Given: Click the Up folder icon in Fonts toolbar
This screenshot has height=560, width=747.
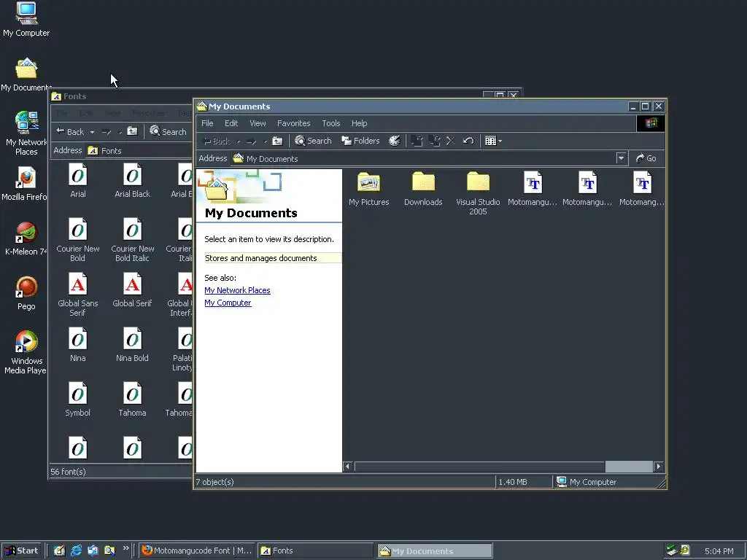Looking at the screenshot, I should coord(132,132).
